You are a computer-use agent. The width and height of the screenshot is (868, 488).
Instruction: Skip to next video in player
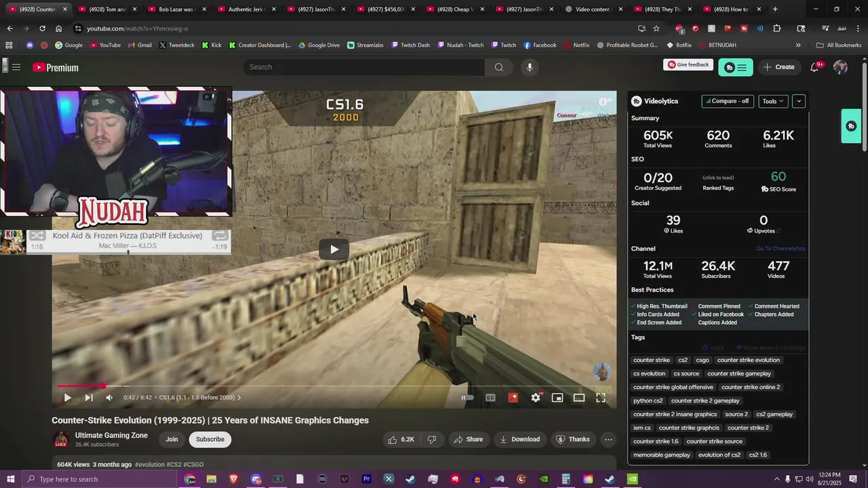point(89,398)
